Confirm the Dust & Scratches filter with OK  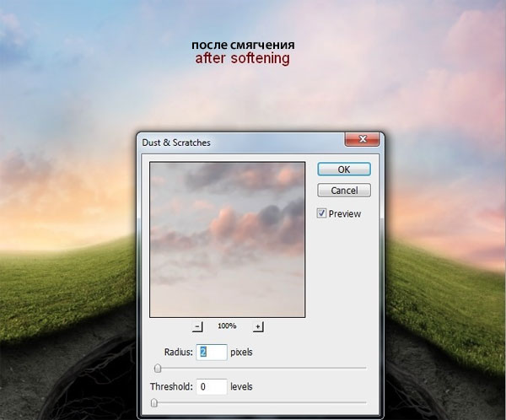[344, 170]
